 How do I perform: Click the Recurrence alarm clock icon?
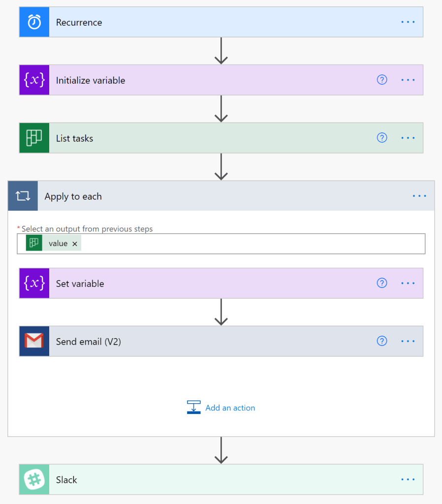34,22
